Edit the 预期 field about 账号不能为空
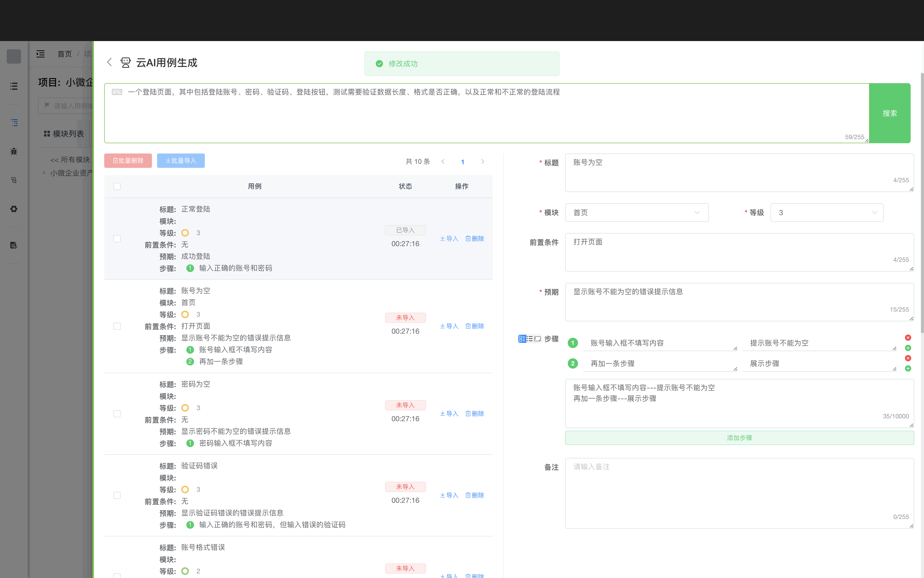This screenshot has height=578, width=924. point(739,302)
